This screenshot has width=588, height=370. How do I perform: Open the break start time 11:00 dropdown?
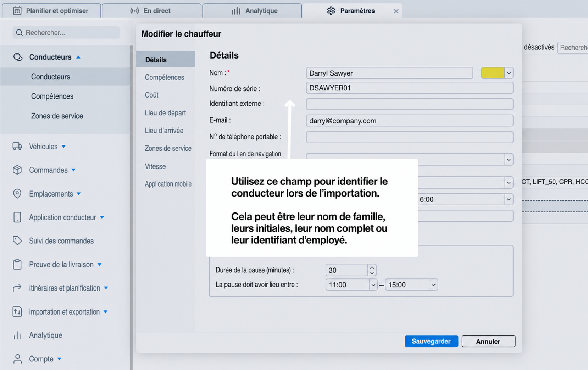pos(373,285)
